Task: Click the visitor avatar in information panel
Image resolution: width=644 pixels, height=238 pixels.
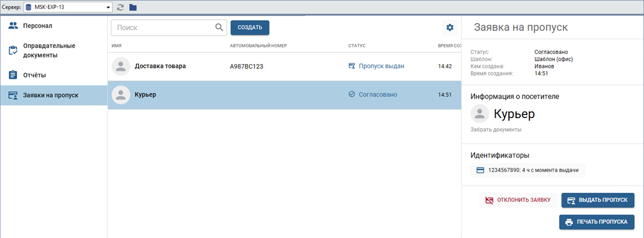Action: pyautogui.click(x=479, y=114)
